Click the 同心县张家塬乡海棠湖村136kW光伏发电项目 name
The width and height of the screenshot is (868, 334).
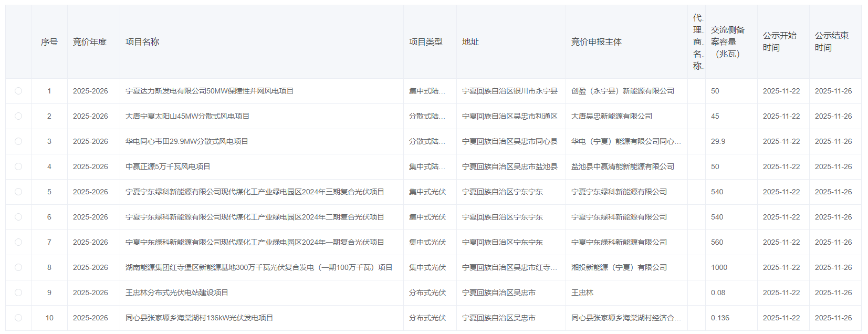200,318
